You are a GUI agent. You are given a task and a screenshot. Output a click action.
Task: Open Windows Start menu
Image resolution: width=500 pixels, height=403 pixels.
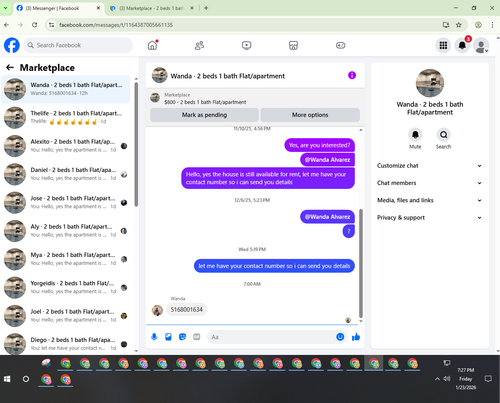click(7, 379)
